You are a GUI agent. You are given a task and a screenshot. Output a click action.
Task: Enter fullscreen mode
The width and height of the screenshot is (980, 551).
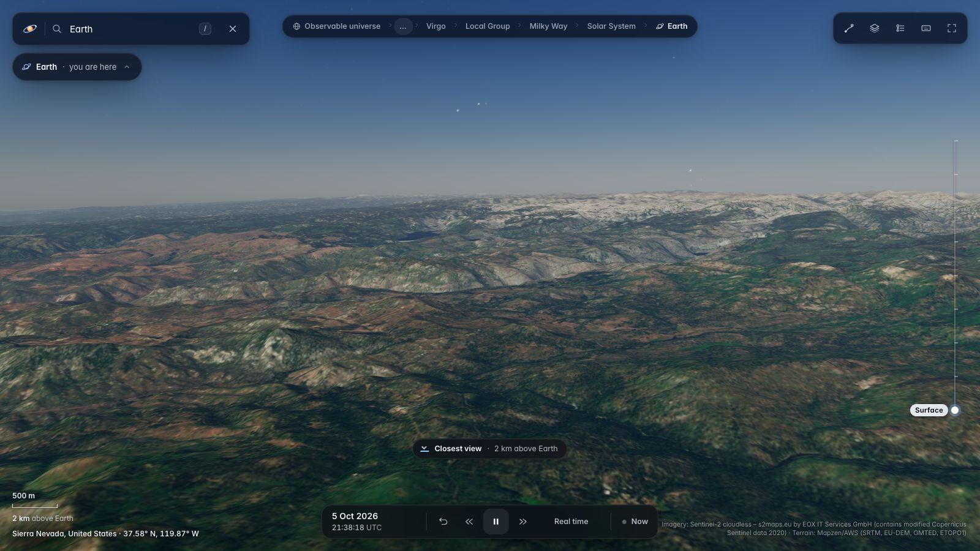(x=952, y=28)
